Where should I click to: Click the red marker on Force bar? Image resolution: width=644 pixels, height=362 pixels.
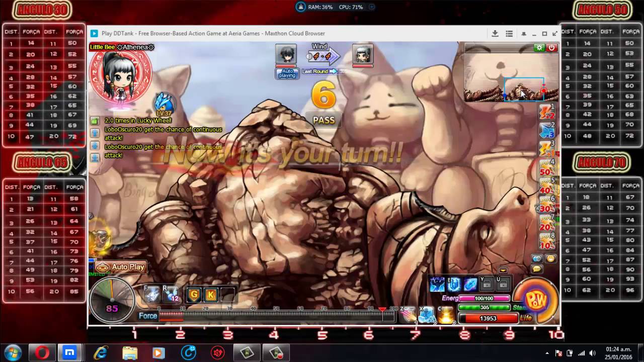(382, 309)
